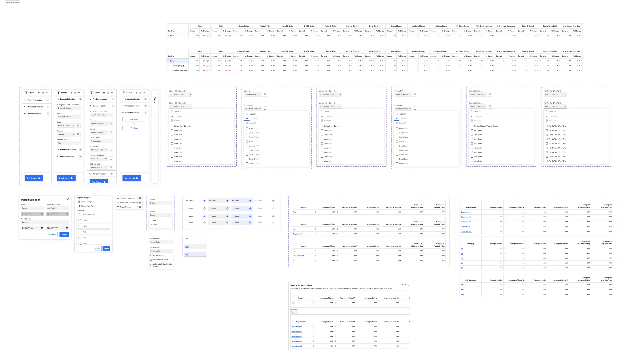The height and width of the screenshot is (364, 633).
Task: Open the Store Status dropdown
Action: tap(101, 141)
